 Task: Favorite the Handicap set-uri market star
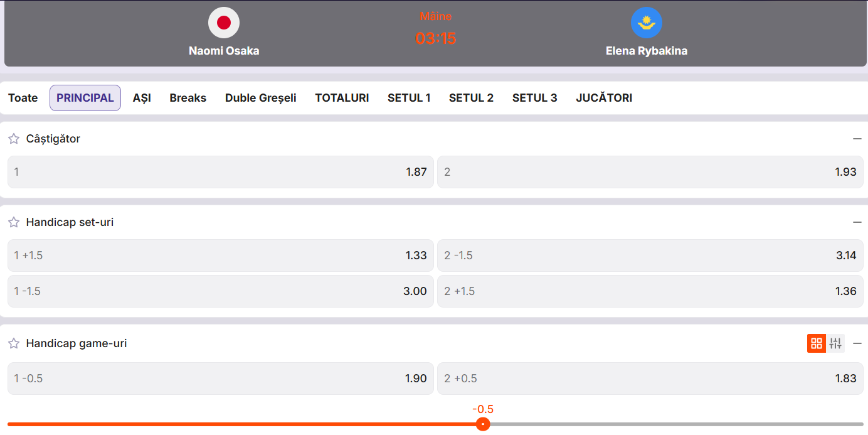[x=14, y=222]
